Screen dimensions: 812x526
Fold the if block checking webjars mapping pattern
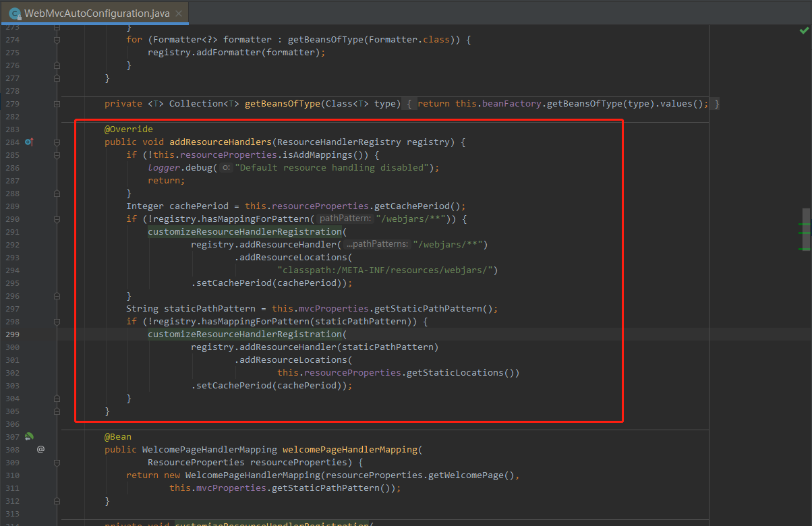(57, 218)
